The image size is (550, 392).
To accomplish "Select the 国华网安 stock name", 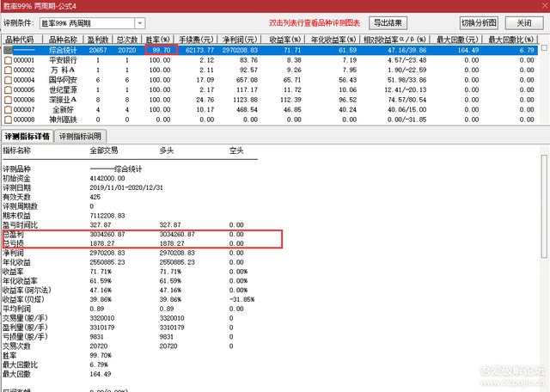I will point(63,80).
